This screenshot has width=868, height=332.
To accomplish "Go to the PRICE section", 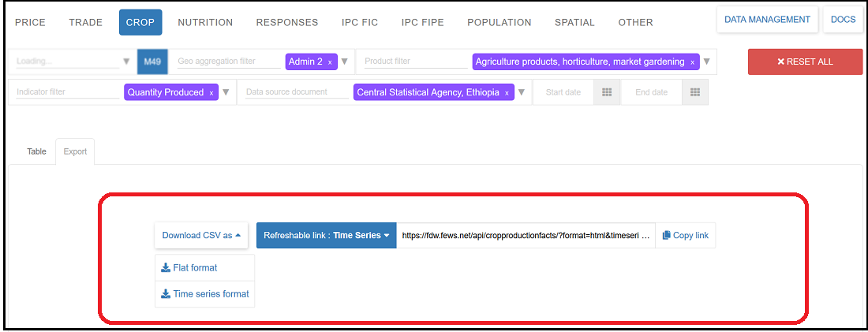I will click(31, 22).
